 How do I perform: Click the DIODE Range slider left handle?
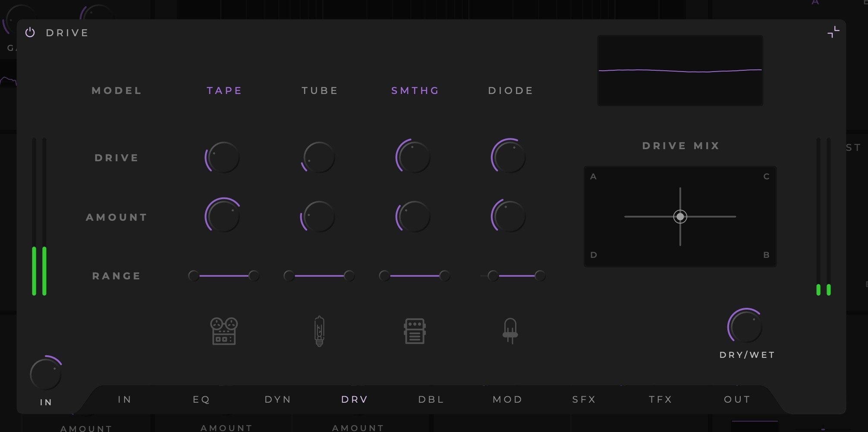pyautogui.click(x=493, y=275)
